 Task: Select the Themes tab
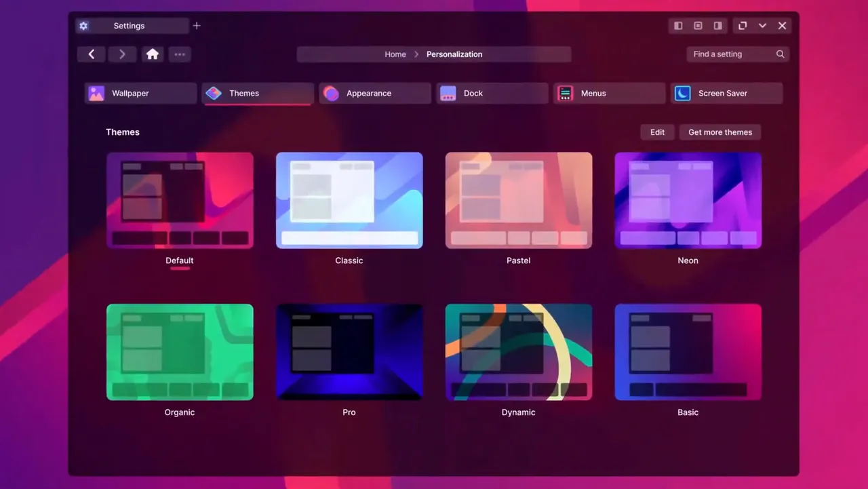(x=258, y=94)
